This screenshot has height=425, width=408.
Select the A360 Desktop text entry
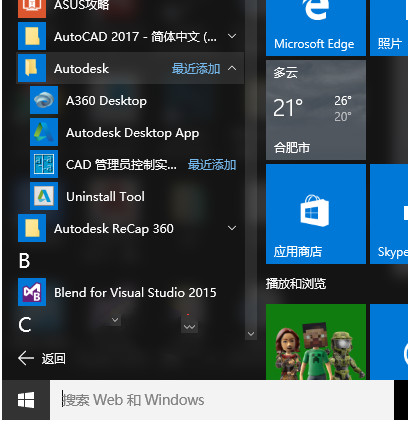click(106, 101)
